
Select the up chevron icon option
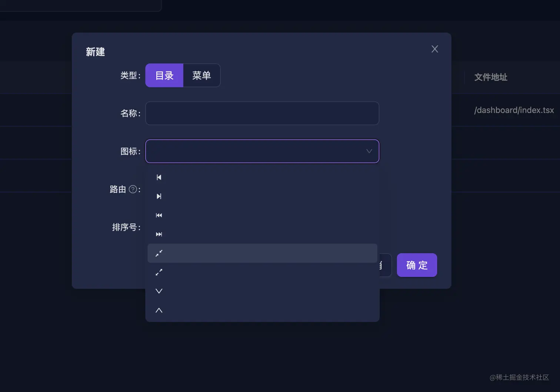[x=262, y=310]
